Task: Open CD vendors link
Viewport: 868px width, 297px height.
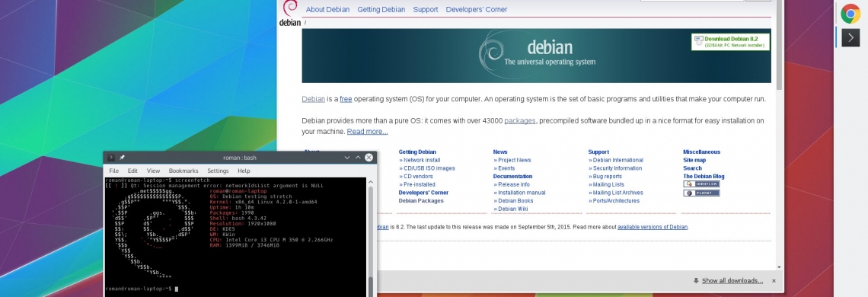Action: (x=418, y=176)
